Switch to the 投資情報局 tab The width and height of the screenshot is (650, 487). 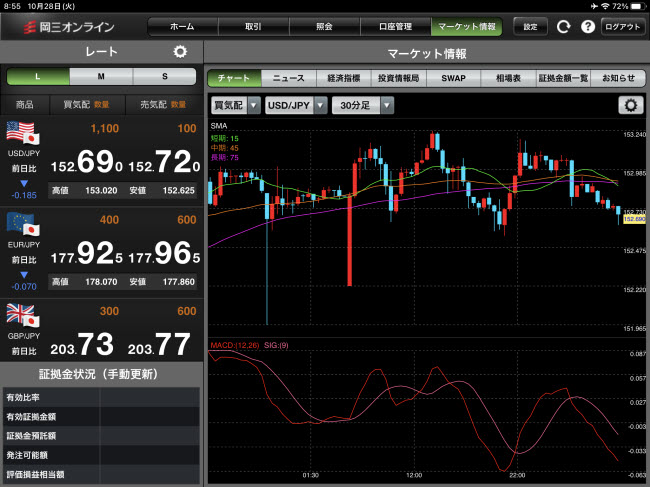pos(398,78)
